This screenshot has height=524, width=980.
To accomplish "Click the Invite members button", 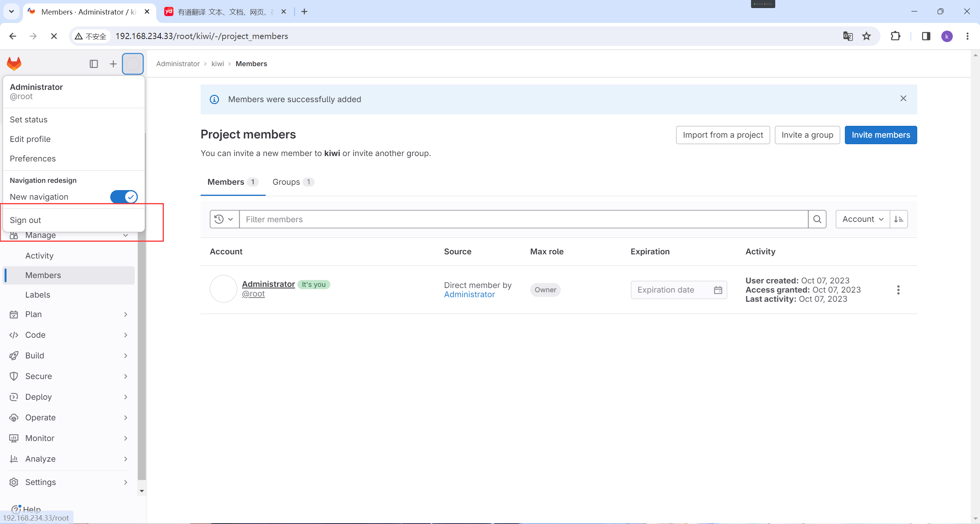I will click(x=880, y=135).
